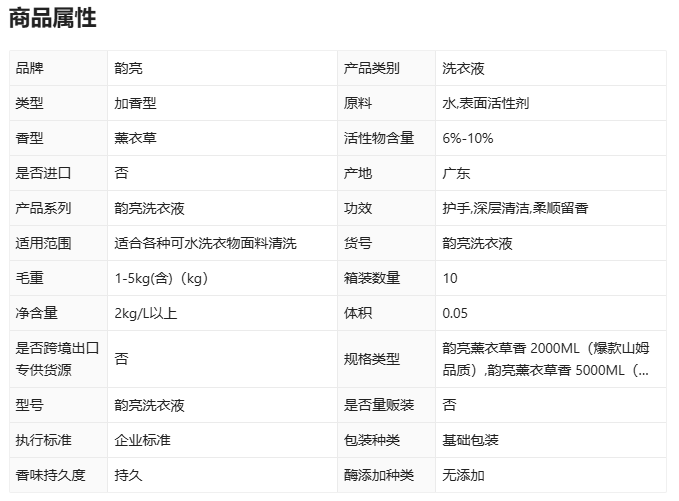
Task: Click the 薰衣草 scent value
Action: coord(135,138)
